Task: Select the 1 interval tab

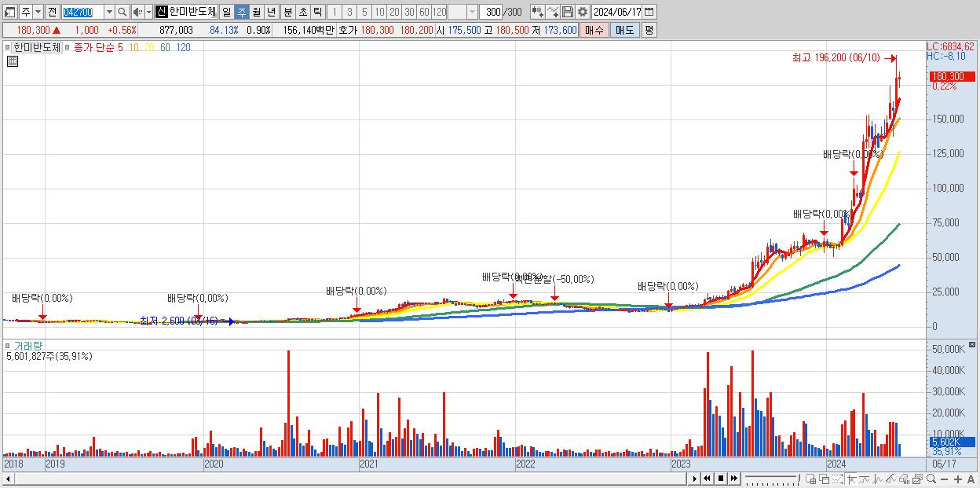Action: pos(335,12)
